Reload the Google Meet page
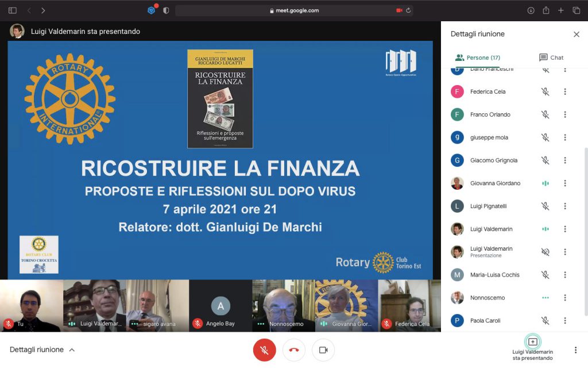588x368 pixels. pos(408,10)
